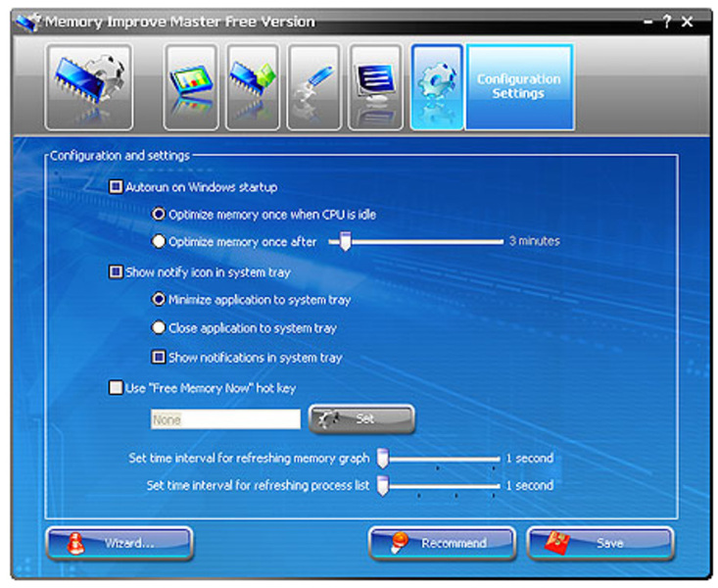Image resolution: width=718 pixels, height=588 pixels.
Task: Click the process list refresh interval slider
Action: (x=382, y=486)
